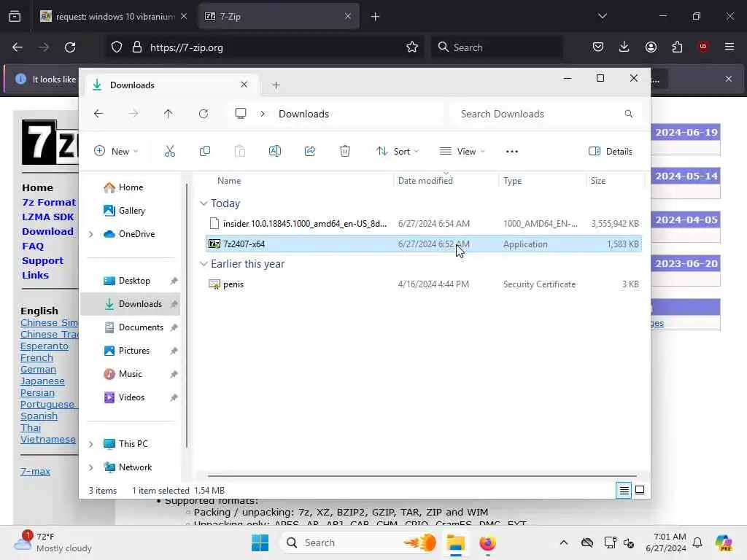The height and width of the screenshot is (560, 747).
Task: Collapse the Earlier this year group
Action: [204, 264]
